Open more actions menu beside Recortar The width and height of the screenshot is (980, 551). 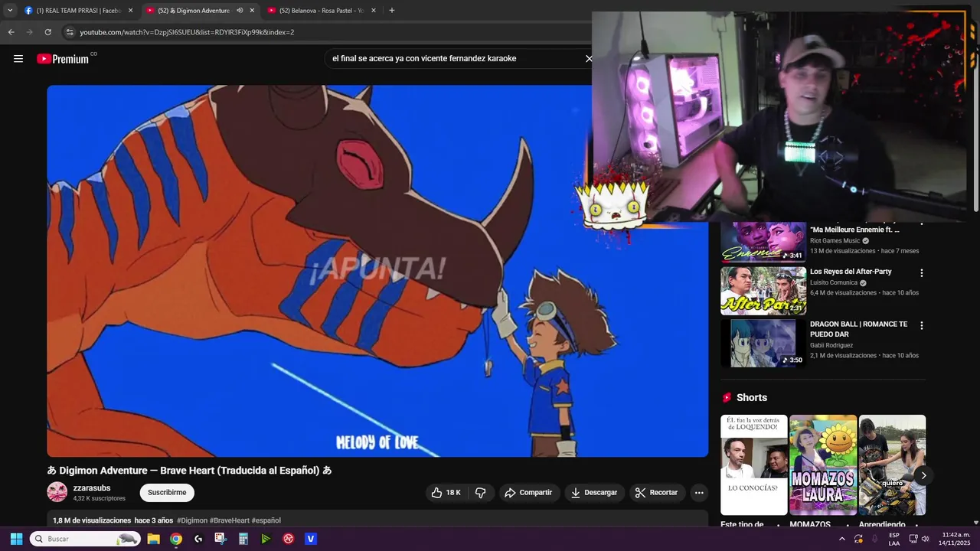click(x=699, y=493)
